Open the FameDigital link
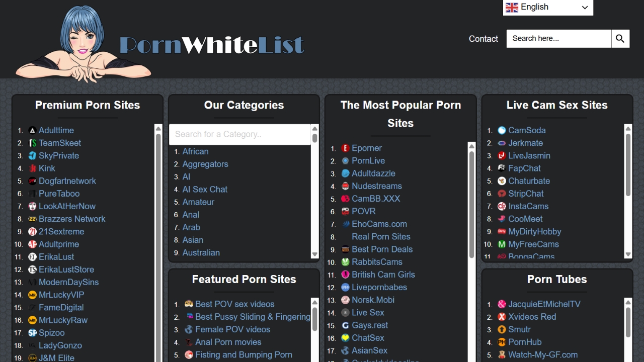The image size is (644, 362). tap(61, 307)
